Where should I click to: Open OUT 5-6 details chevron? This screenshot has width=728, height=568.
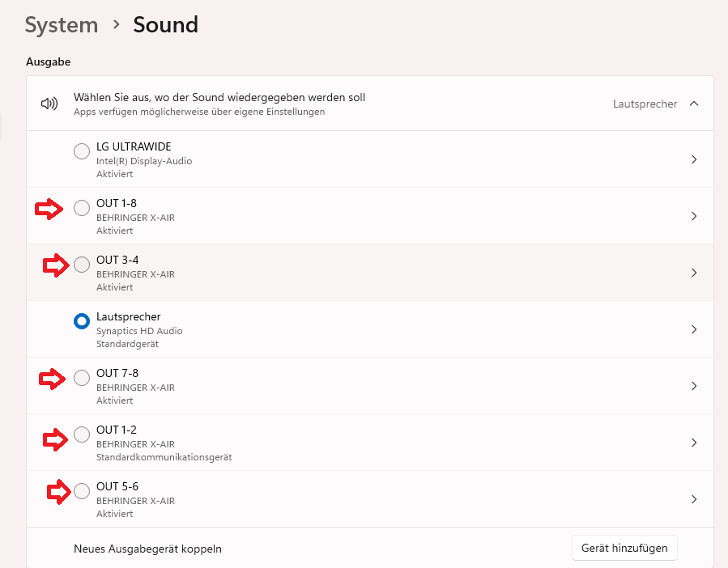click(694, 499)
